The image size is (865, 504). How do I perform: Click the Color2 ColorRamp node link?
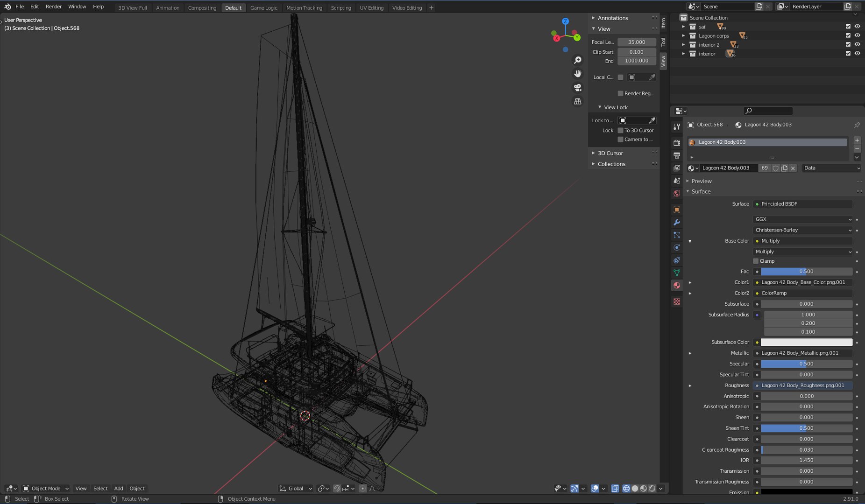coord(803,293)
